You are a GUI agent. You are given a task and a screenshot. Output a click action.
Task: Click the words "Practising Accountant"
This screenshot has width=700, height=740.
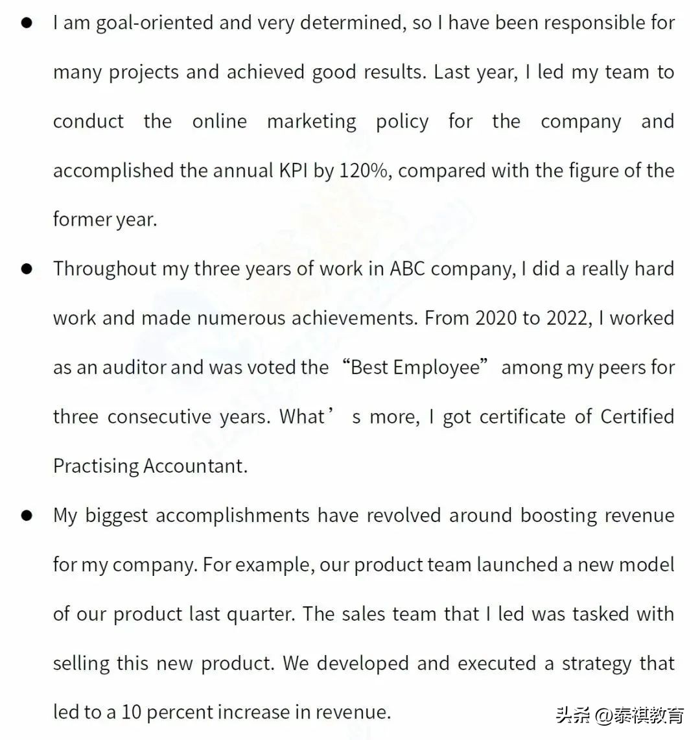coord(150,466)
